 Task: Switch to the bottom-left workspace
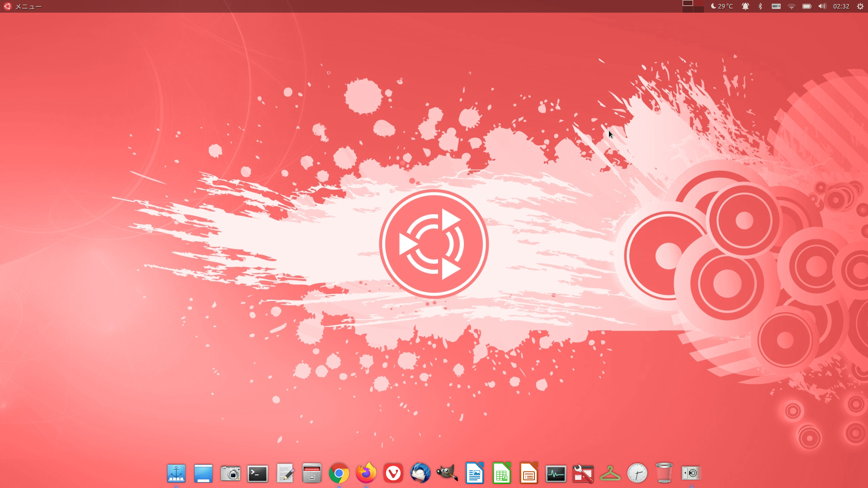(688, 9)
